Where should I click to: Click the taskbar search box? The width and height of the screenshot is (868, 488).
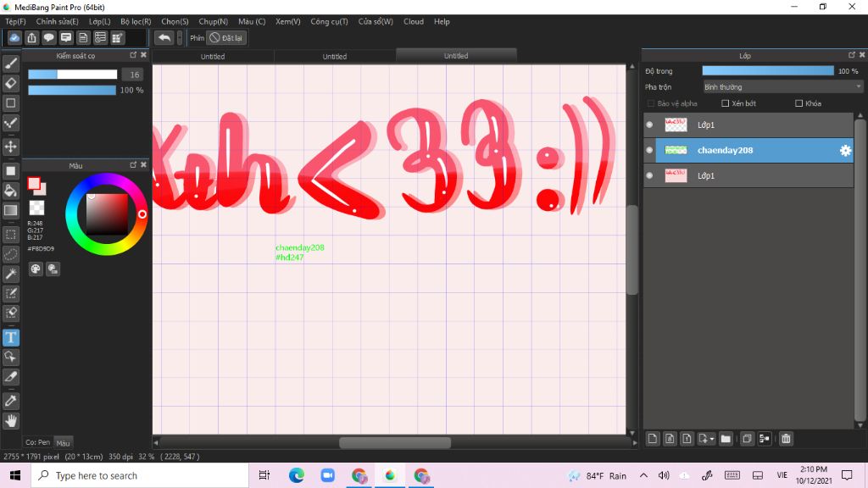click(140, 475)
